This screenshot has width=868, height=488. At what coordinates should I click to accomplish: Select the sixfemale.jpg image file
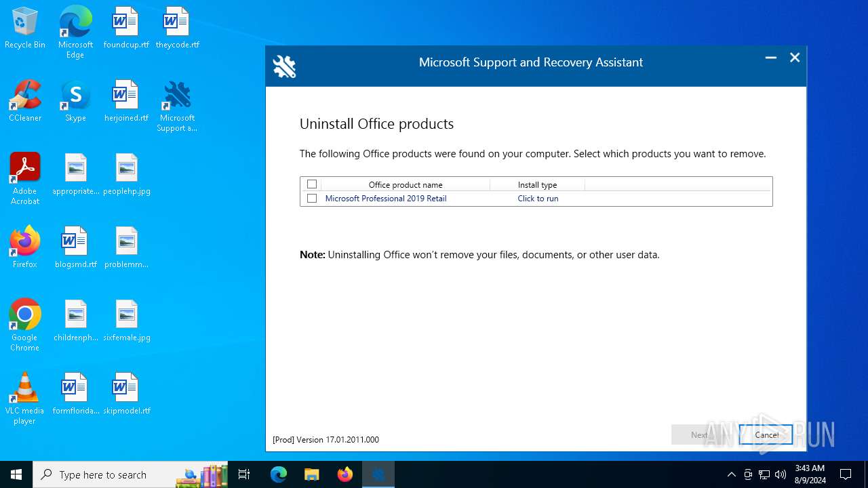coord(126,321)
